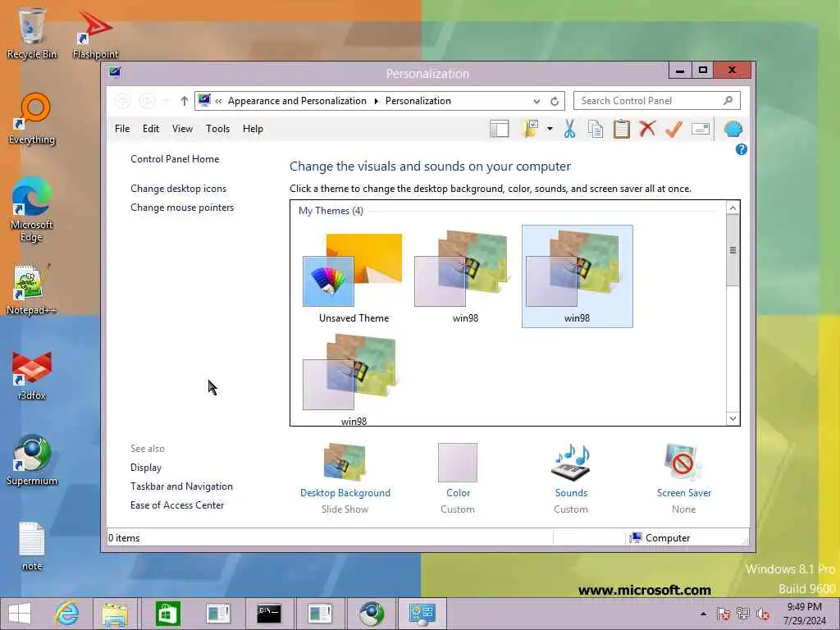Open the Help menu

tap(253, 129)
